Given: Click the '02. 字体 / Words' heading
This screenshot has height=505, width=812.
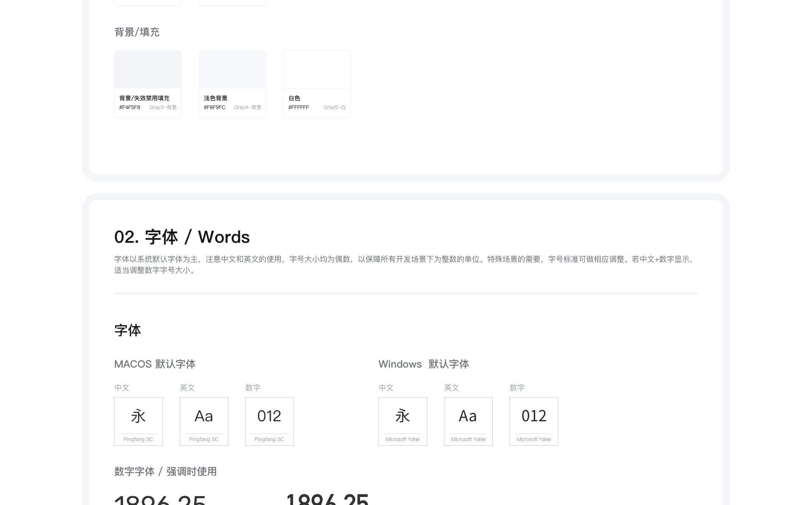Looking at the screenshot, I should pos(182,237).
